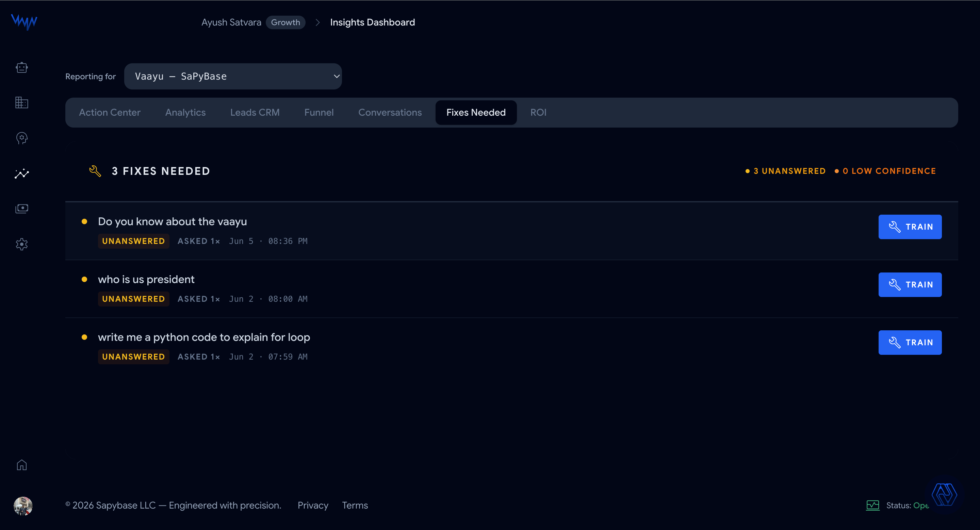Open the AI brain head sidebar icon
This screenshot has height=530, width=980.
(x=22, y=138)
